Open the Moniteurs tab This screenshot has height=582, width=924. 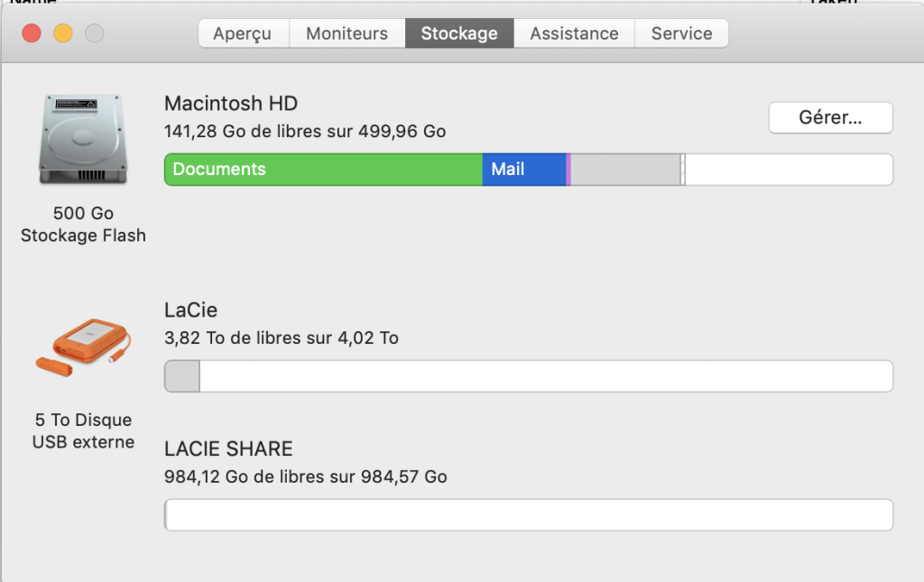tap(346, 33)
